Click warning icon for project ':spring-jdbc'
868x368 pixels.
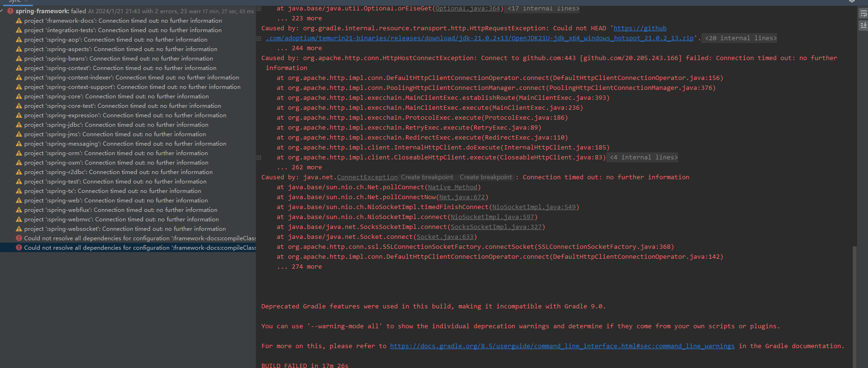[x=19, y=124]
